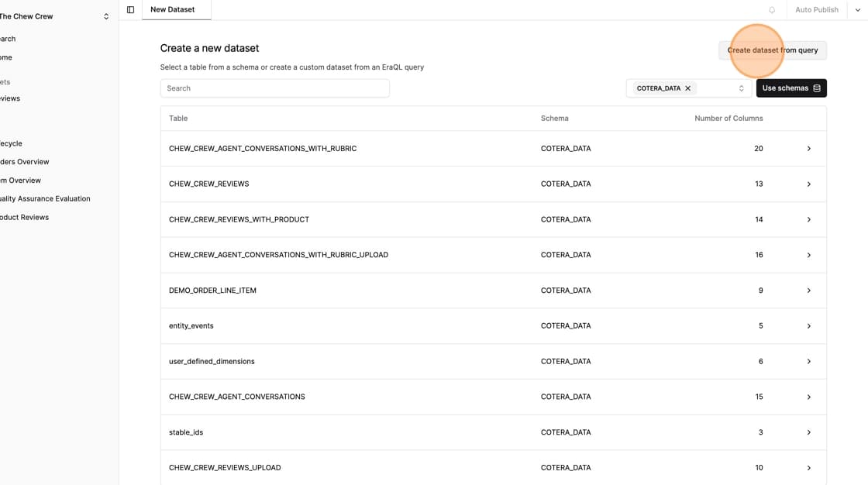Toggle the sidebar panel icon
Viewport: 868px width, 485px height.
(x=130, y=10)
